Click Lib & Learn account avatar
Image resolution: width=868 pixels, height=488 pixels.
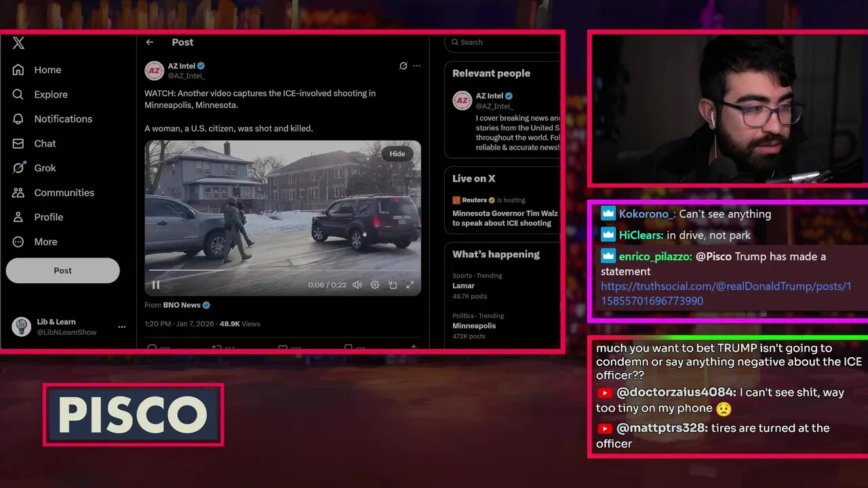[22, 327]
